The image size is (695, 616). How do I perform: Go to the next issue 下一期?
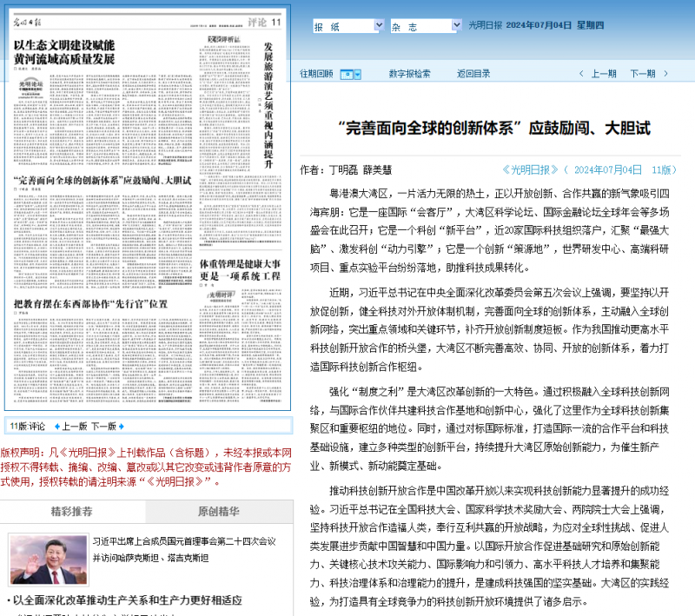[643, 74]
